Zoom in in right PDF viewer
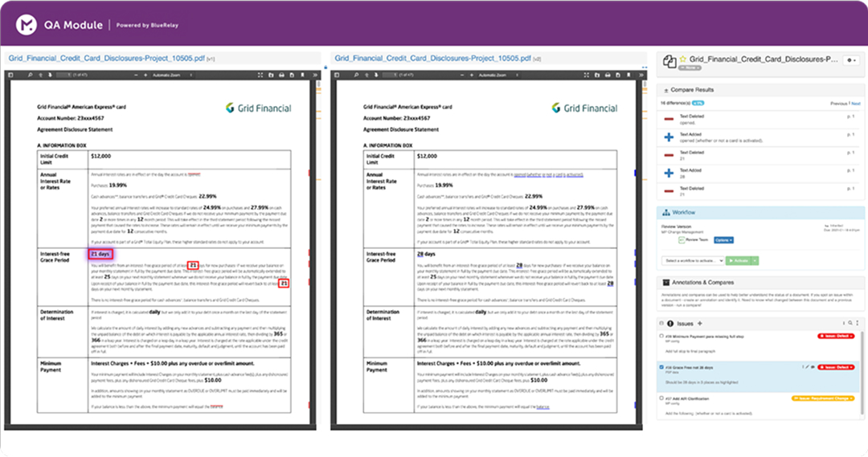 click(470, 75)
